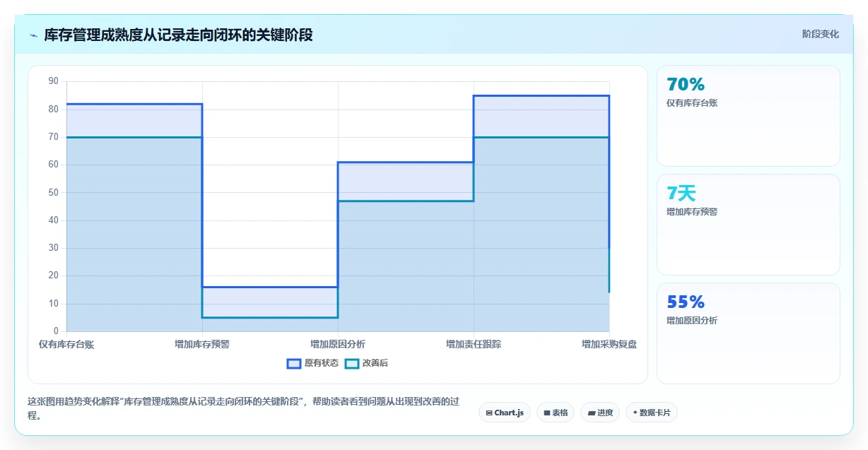Click the blue 原有状态 legend color box
This screenshot has height=450, width=868.
click(294, 363)
